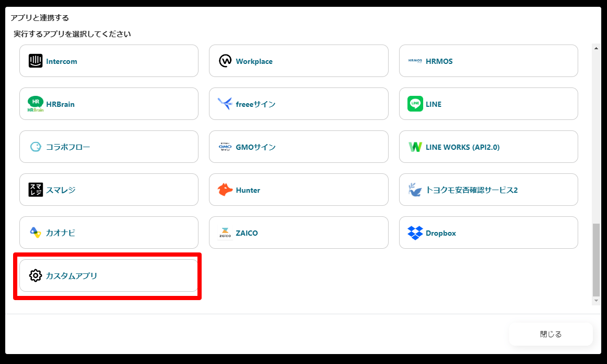Click the カオナビ colorful icon
The width and height of the screenshot is (607, 364).
[x=36, y=233]
